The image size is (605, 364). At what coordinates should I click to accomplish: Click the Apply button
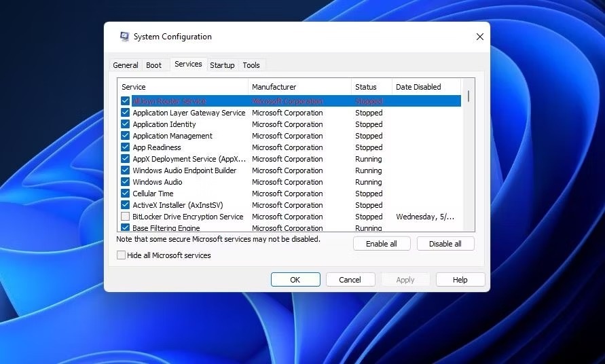coord(405,280)
